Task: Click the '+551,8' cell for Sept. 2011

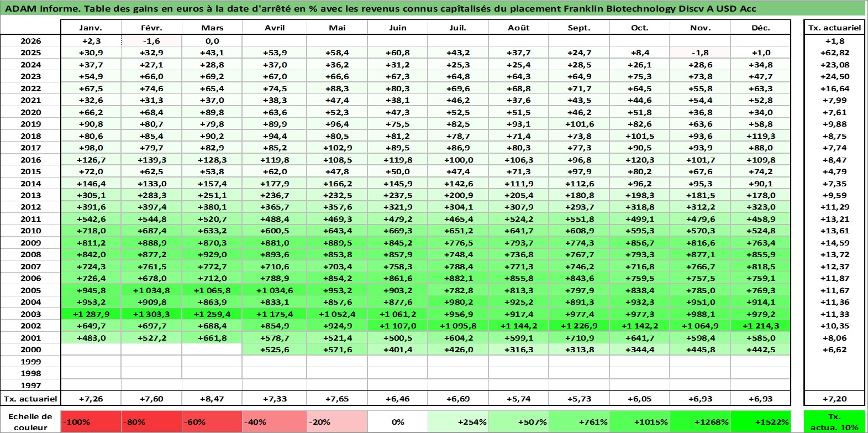Action: point(579,219)
